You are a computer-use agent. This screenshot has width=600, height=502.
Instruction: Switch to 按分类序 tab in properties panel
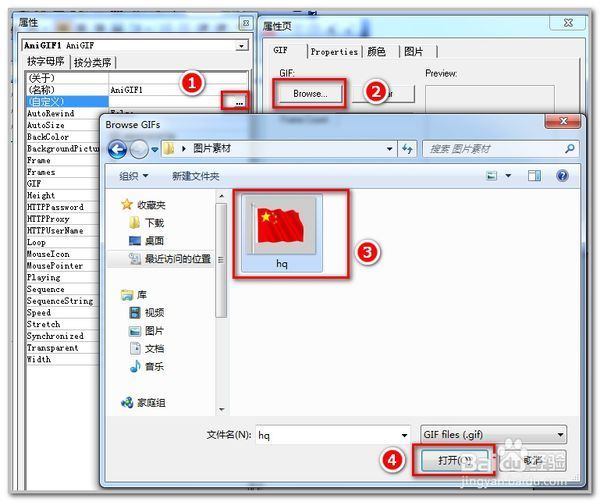pyautogui.click(x=93, y=62)
